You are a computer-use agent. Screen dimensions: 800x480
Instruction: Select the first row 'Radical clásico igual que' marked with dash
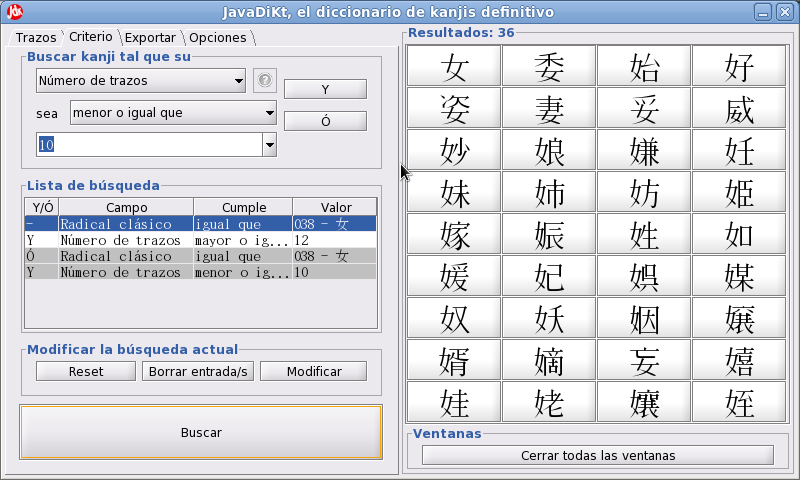pos(201,224)
